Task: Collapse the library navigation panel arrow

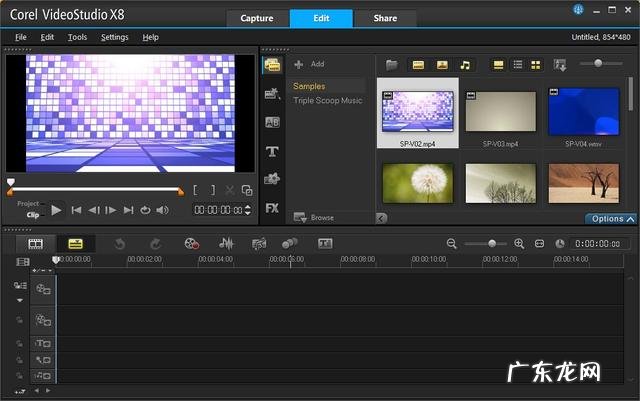Action: coord(381,218)
